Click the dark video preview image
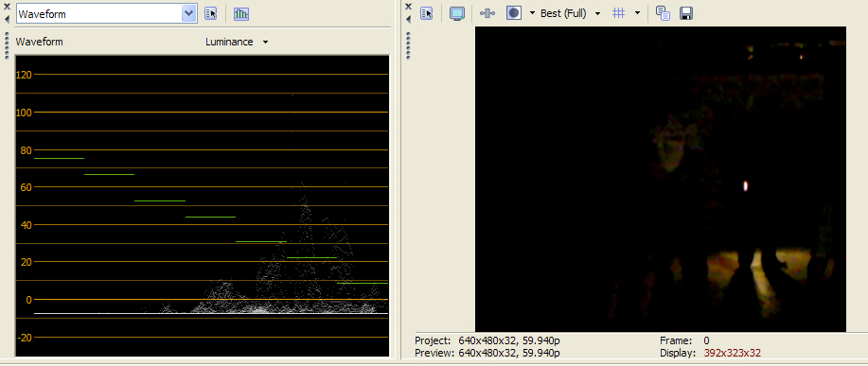Screen dimensions: 868x366 (x=661, y=179)
